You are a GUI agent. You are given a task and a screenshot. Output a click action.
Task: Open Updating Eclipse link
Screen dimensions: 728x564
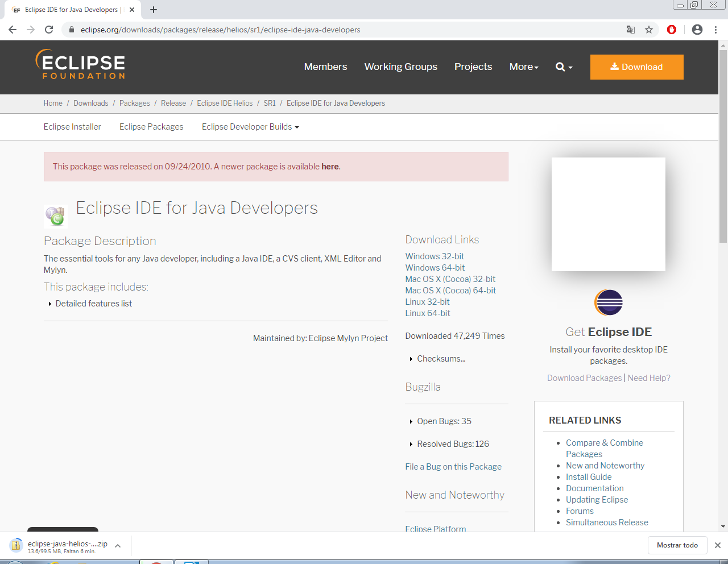(x=597, y=500)
